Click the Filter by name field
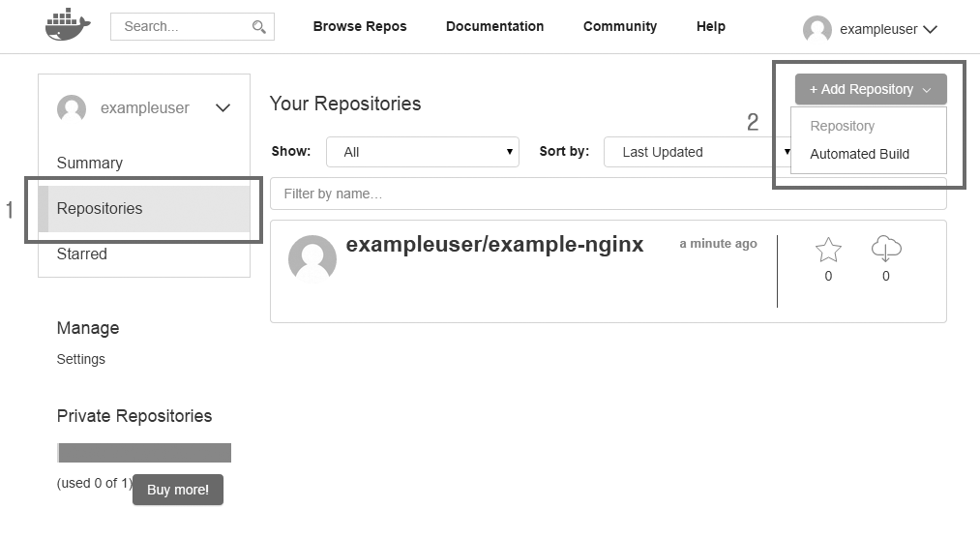Viewport: 980px width, 538px height. (x=608, y=194)
